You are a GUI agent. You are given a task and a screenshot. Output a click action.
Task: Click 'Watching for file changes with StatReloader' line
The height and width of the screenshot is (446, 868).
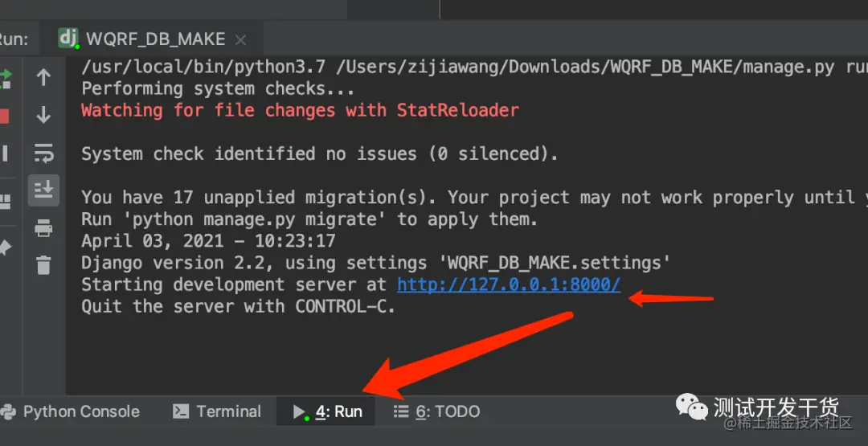click(x=300, y=110)
